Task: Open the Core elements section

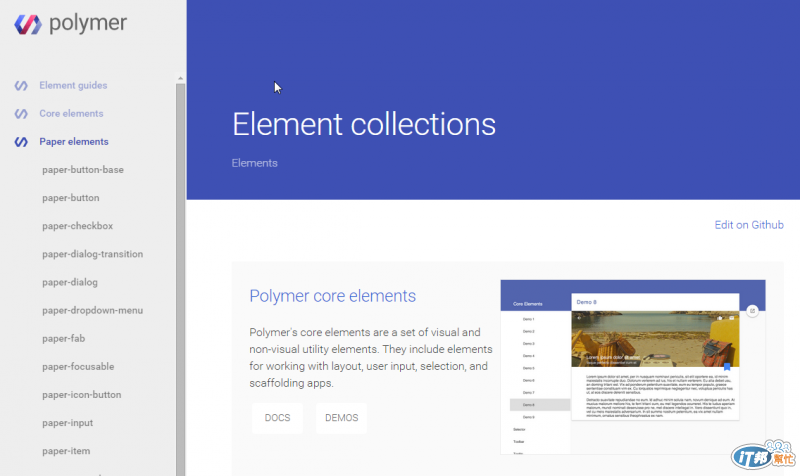Action: pos(71,113)
